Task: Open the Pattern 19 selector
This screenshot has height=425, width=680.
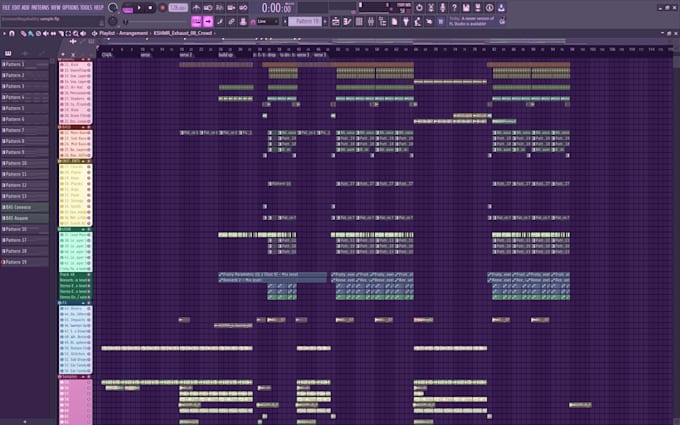Action: [305, 21]
